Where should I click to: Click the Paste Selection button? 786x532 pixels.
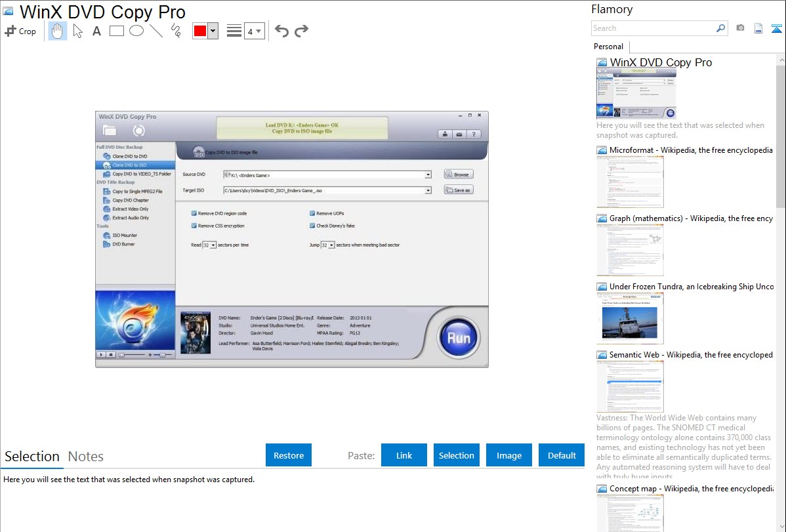pyautogui.click(x=456, y=455)
